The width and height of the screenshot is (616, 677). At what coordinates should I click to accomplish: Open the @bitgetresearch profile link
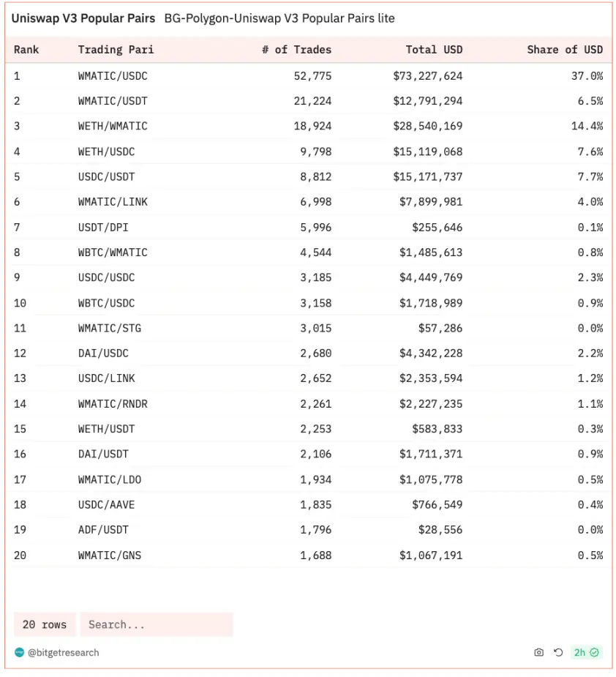pyautogui.click(x=63, y=652)
